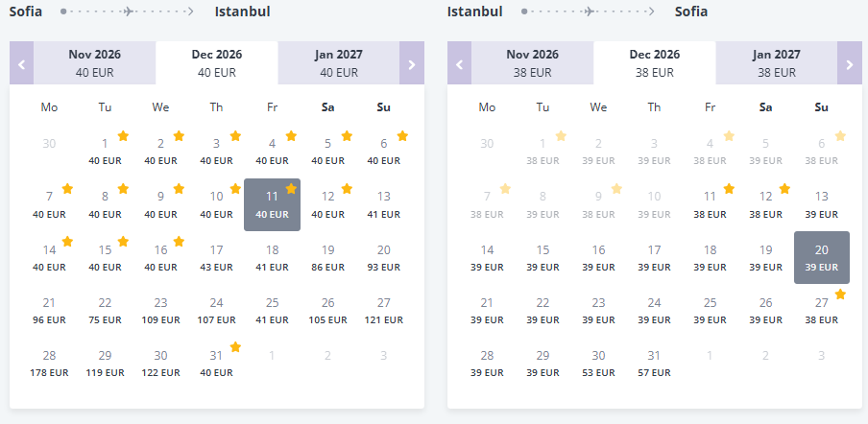
Task: Open Nov 2026 38 EUR tab for Istanbul–Sofia
Action: (x=533, y=63)
